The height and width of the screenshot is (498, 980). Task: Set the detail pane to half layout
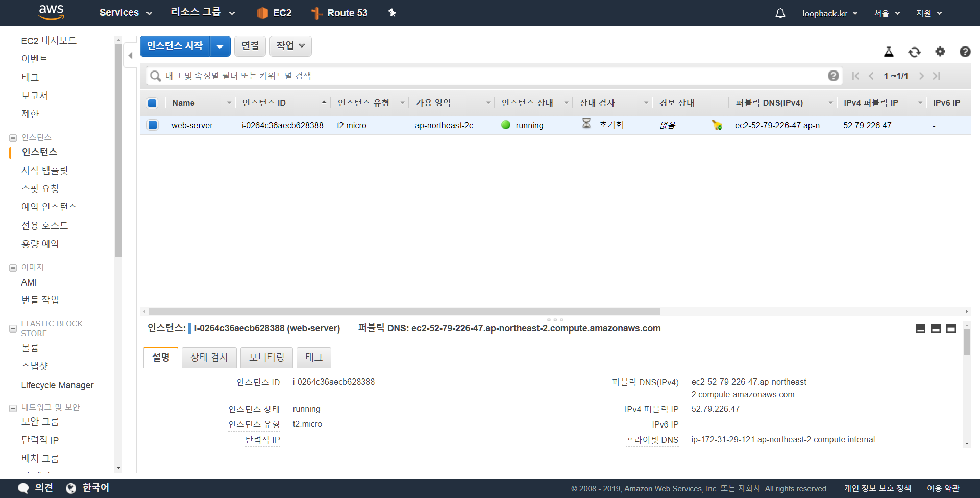coord(936,328)
